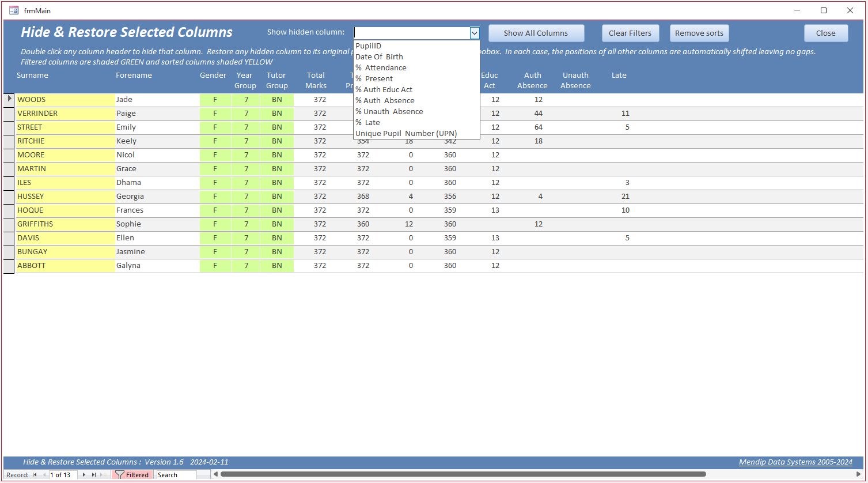Click the surname cell VERRINDER
Image resolution: width=868 pixels, height=483 pixels.
(x=65, y=114)
